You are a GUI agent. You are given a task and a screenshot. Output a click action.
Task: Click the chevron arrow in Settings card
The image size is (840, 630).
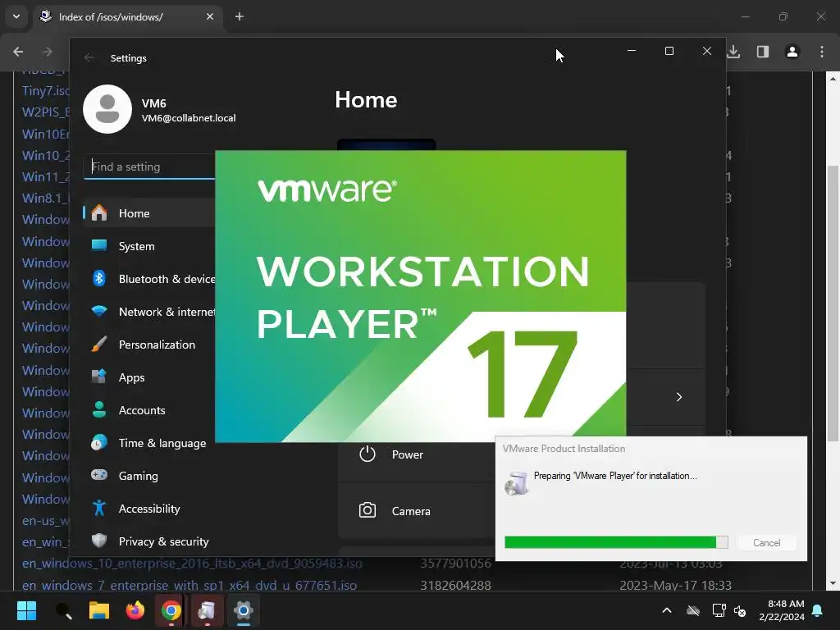(x=678, y=397)
